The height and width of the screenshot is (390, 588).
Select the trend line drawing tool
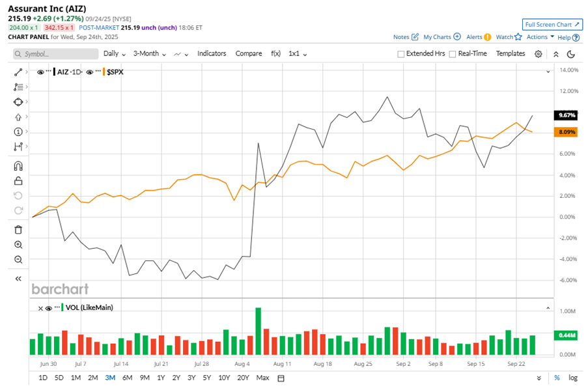[x=18, y=72]
